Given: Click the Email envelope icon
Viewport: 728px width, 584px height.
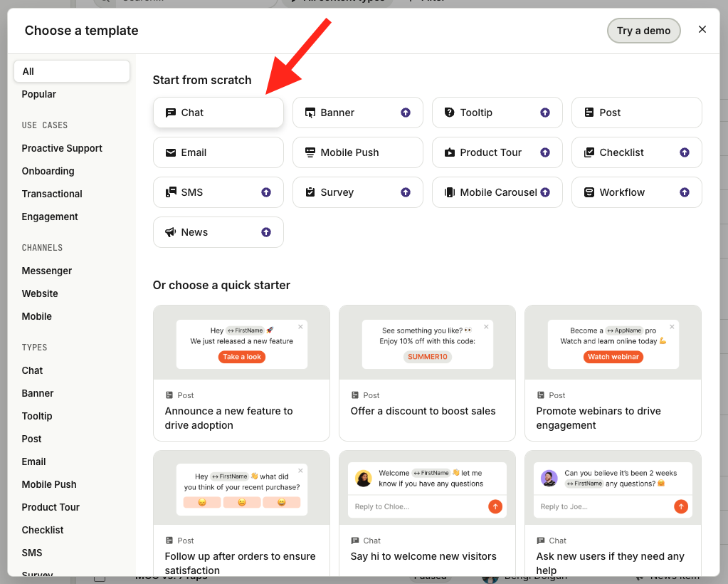Looking at the screenshot, I should [171, 152].
